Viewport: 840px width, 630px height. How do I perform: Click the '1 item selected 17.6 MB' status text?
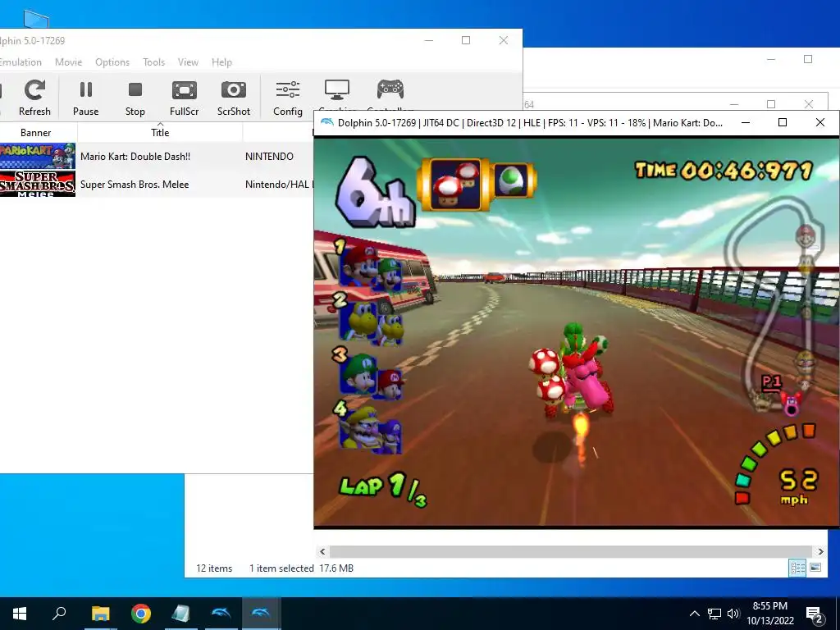coord(301,568)
